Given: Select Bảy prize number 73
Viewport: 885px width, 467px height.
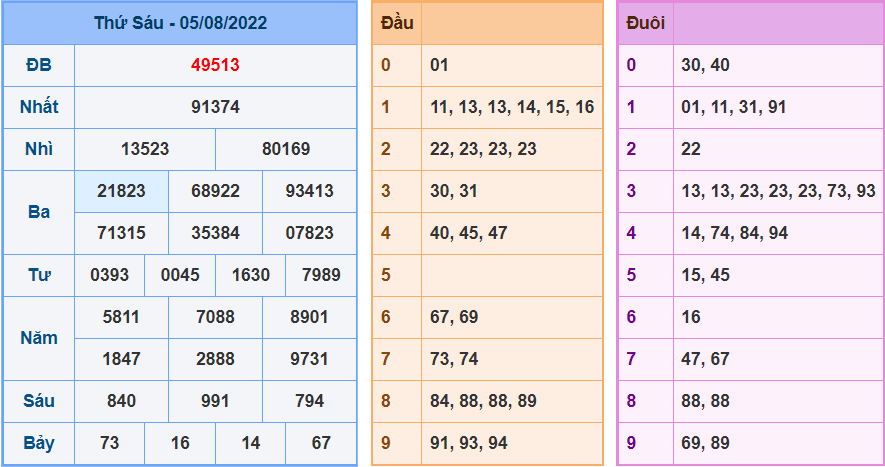Looking at the screenshot, I should (x=109, y=443).
